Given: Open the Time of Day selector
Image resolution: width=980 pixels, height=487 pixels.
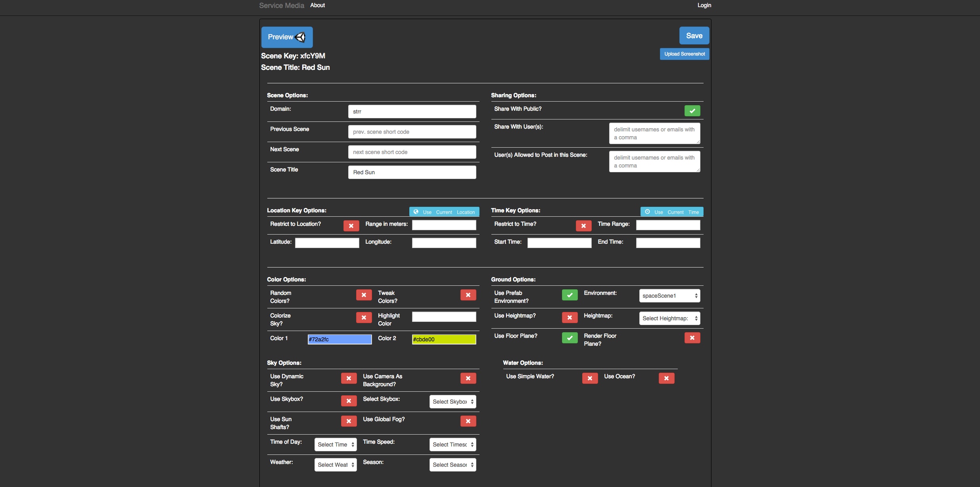Looking at the screenshot, I should coord(336,445).
